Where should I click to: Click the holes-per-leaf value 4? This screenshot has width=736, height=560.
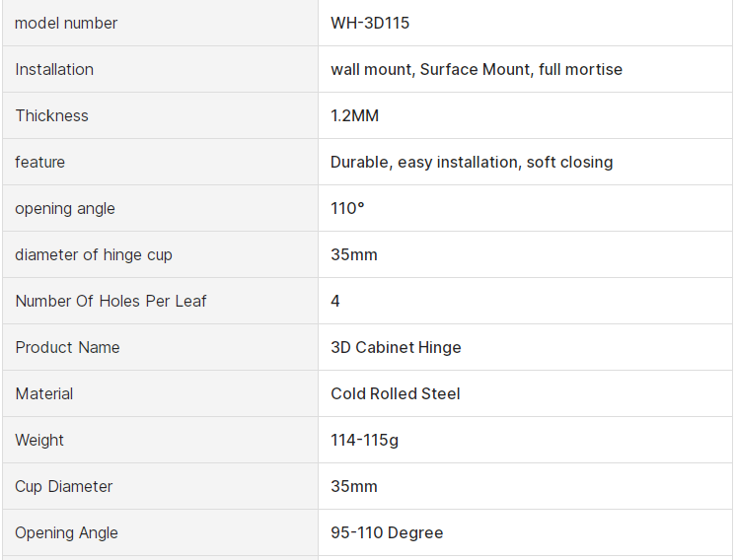[x=335, y=301]
